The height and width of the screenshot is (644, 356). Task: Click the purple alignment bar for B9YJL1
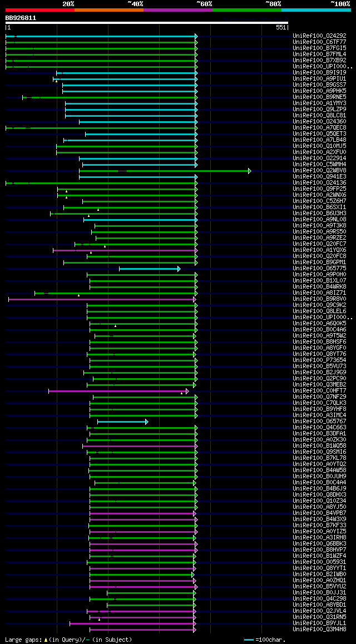(x=132, y=623)
